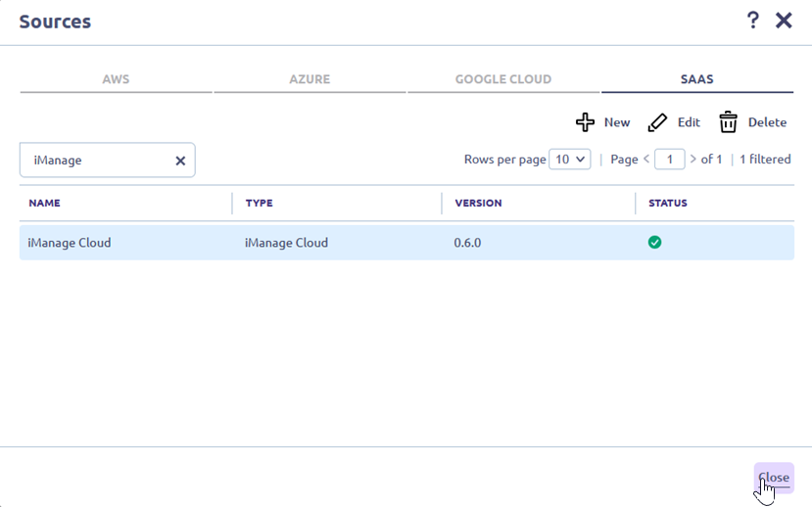
Task: Switch to the GOOGLE CLOUD tab
Action: [x=503, y=79]
